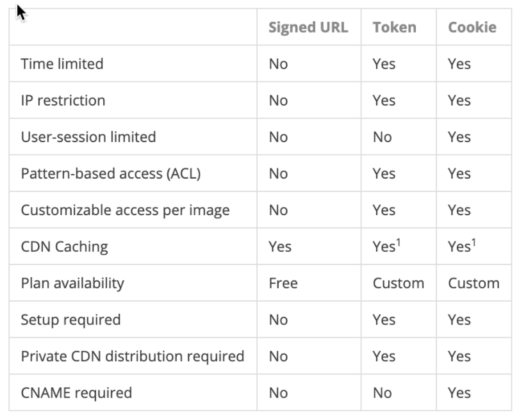Click the Token column header
519x420 pixels.
[x=394, y=28]
